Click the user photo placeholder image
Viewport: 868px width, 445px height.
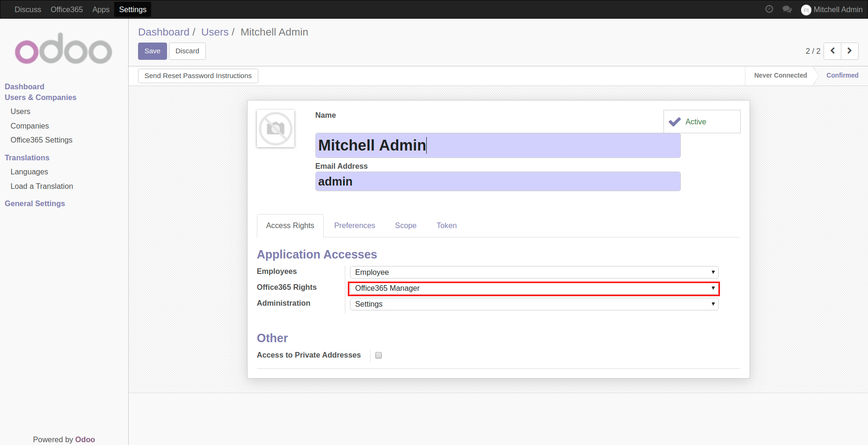click(276, 129)
